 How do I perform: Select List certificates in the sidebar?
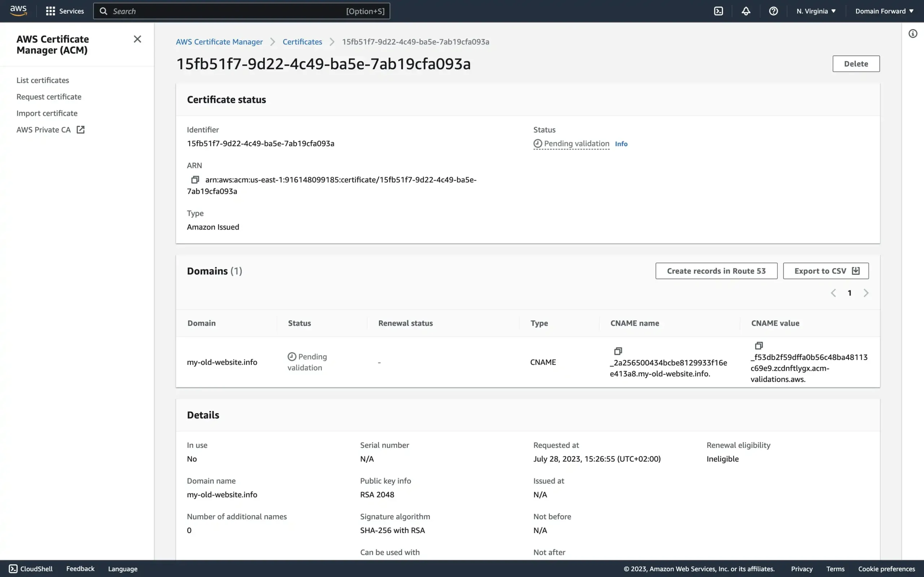point(43,80)
